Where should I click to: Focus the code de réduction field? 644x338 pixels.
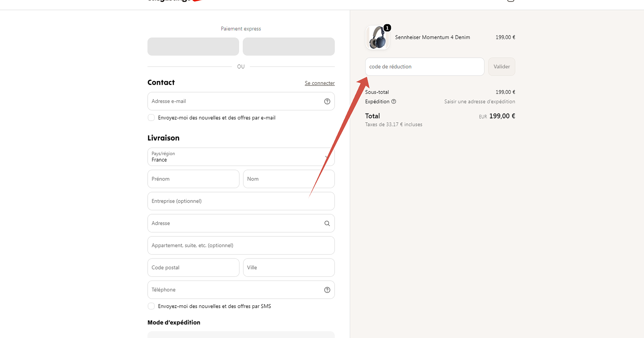[425, 66]
